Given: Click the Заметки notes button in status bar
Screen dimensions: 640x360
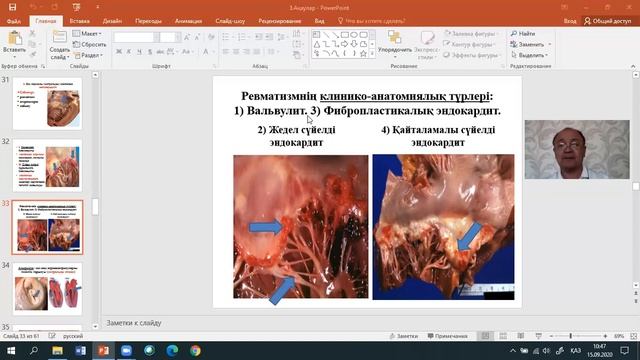Looking at the screenshot, I should pos(404,336).
